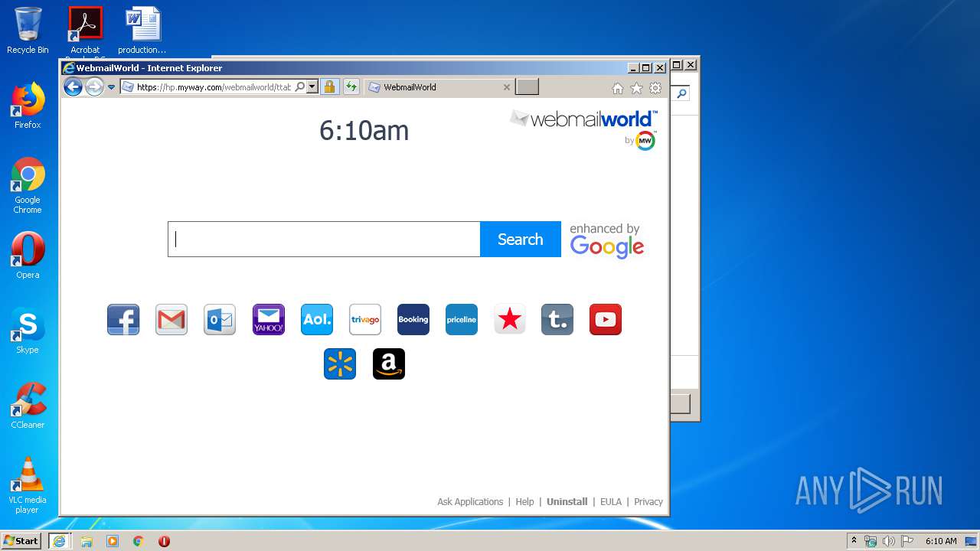Open the Ask Applications link
The width and height of the screenshot is (980, 551).
point(470,502)
